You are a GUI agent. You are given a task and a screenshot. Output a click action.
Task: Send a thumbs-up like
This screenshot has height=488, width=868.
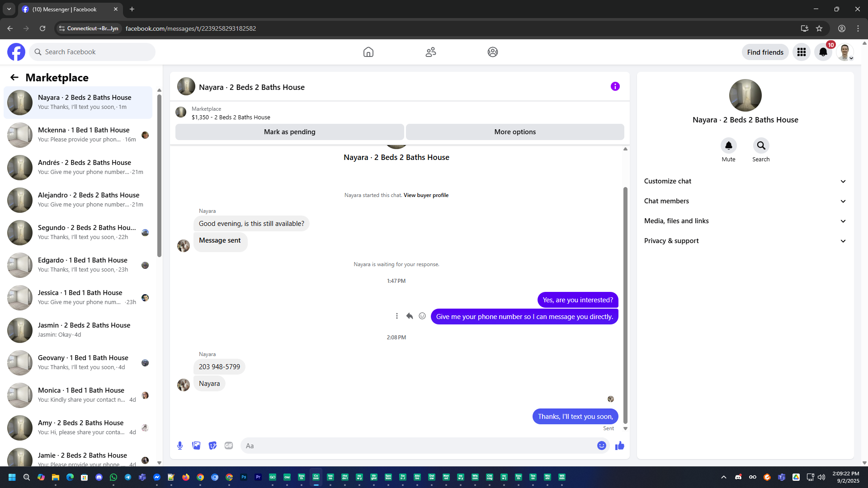619,446
